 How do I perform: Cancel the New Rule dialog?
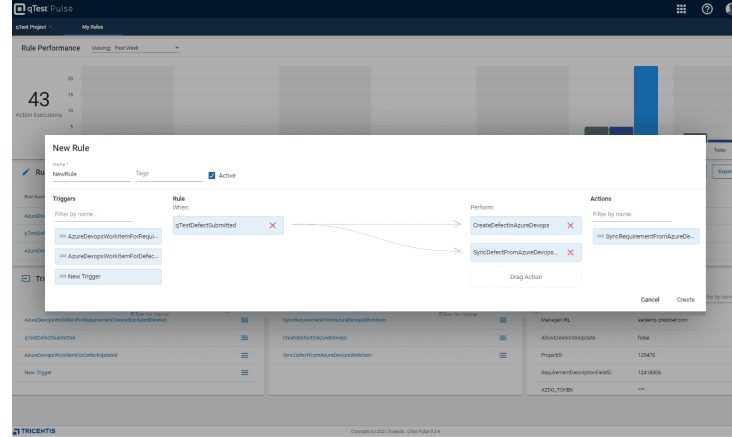650,299
